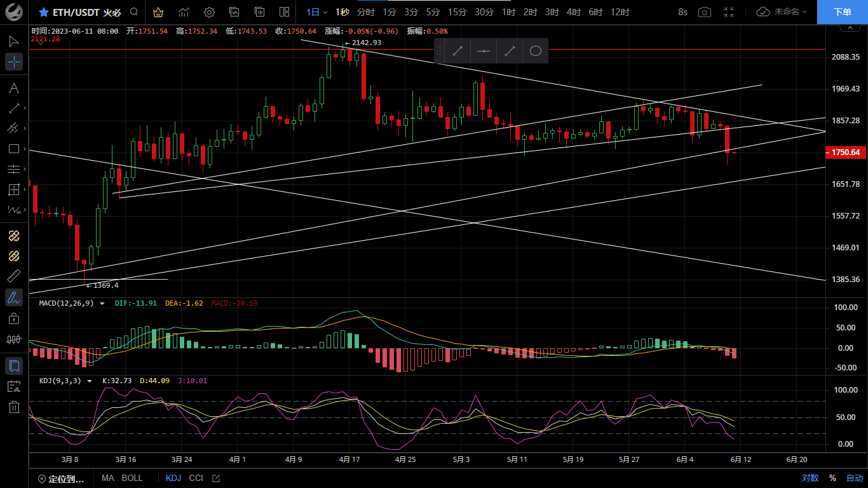
Task: Pick the ellipse tool in floating toolbar
Action: (535, 51)
